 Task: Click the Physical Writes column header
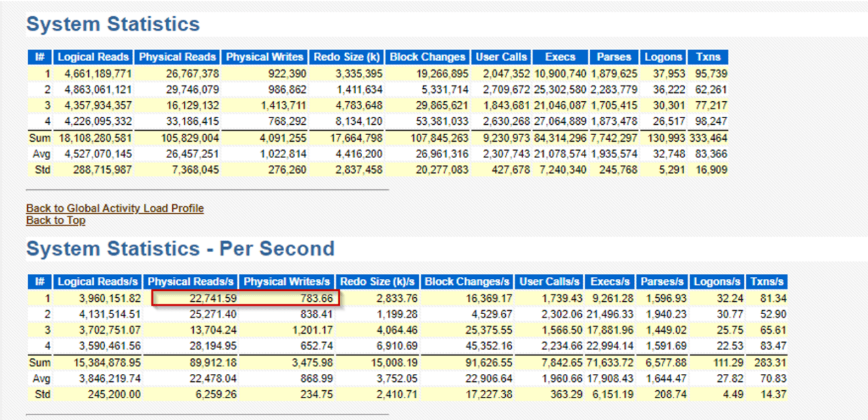click(264, 57)
